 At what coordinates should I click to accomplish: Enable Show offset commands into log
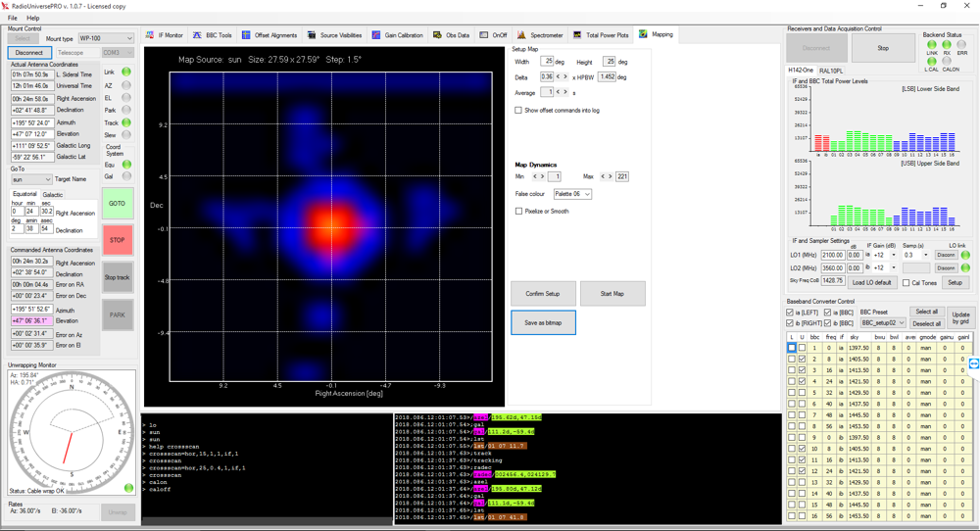coord(518,110)
